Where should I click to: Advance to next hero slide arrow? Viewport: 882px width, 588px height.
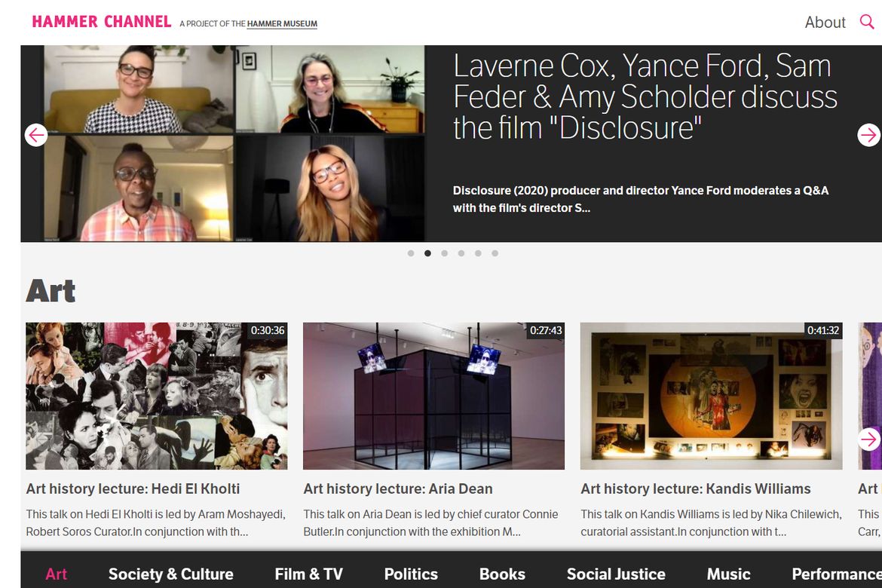868,135
